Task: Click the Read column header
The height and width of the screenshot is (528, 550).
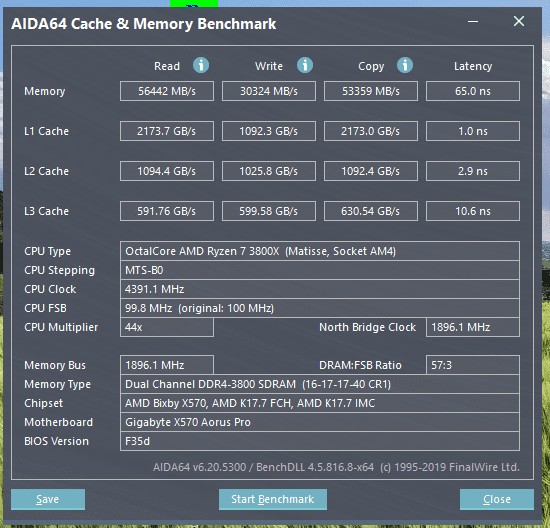Action: pyautogui.click(x=167, y=66)
